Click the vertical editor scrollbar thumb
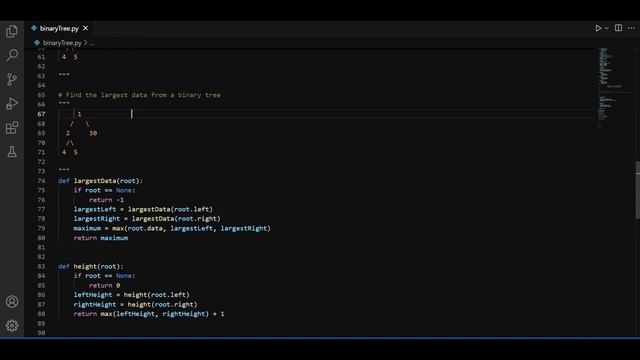Viewport: 640px width, 360px height. click(x=638, y=190)
